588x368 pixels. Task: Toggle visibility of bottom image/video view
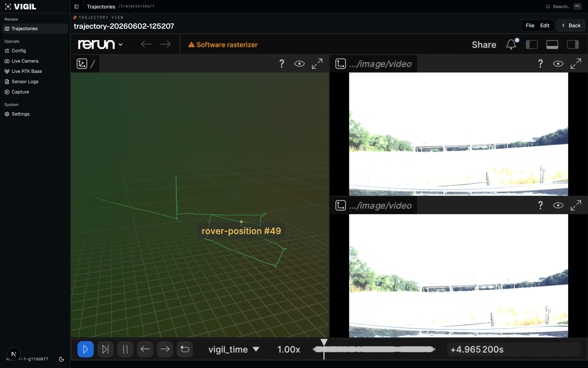click(558, 205)
